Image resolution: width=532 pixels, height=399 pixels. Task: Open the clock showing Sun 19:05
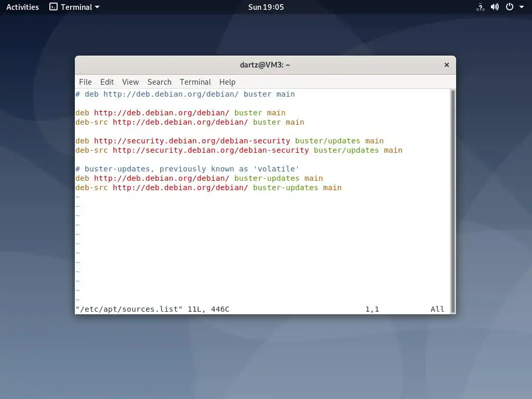(x=266, y=7)
